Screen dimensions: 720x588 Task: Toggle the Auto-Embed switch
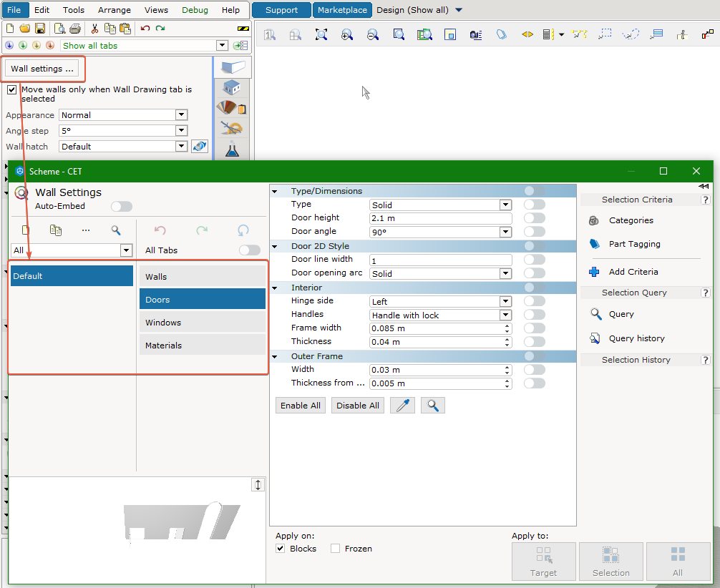pyautogui.click(x=121, y=207)
